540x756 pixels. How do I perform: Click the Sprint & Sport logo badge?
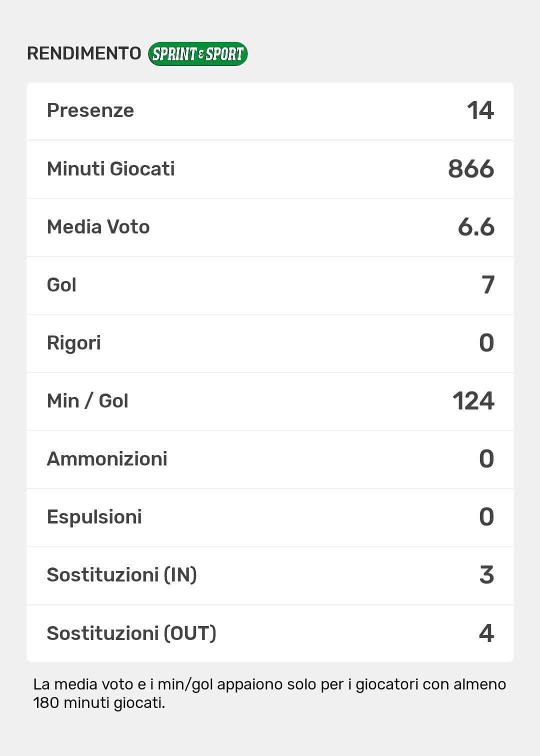(197, 54)
